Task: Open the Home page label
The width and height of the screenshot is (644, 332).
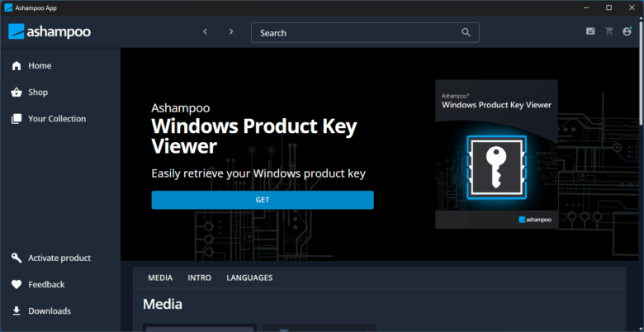Action: 40,66
